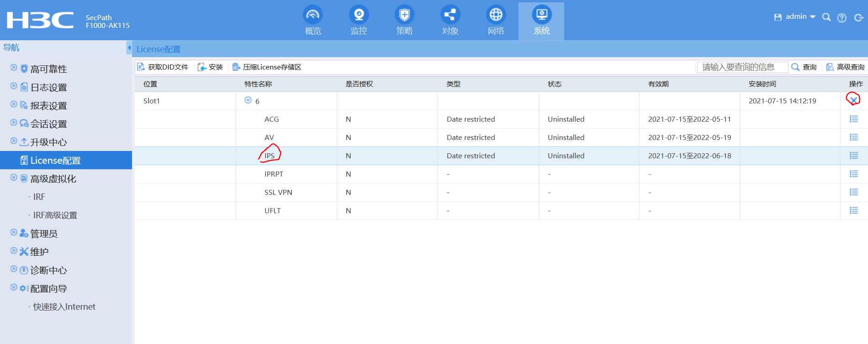Open the 网络 network tab

496,21
